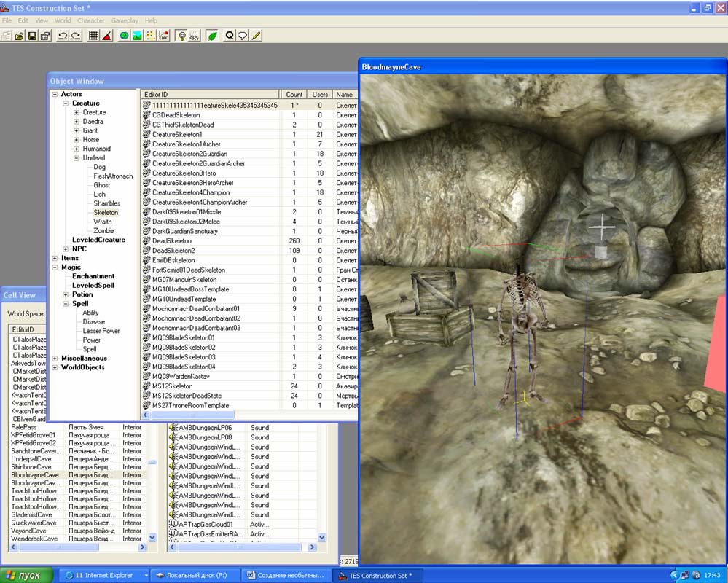Select MG07ManduinSkeleton in the object list
Image resolution: width=728 pixels, height=583 pixels.
click(x=184, y=280)
